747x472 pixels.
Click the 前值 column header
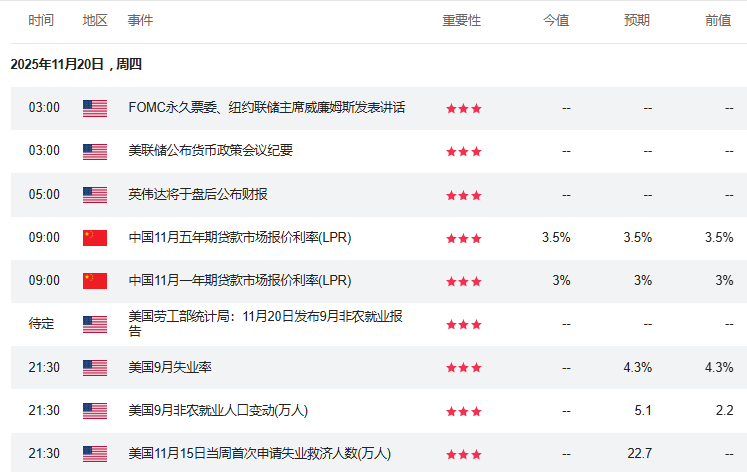click(x=718, y=20)
